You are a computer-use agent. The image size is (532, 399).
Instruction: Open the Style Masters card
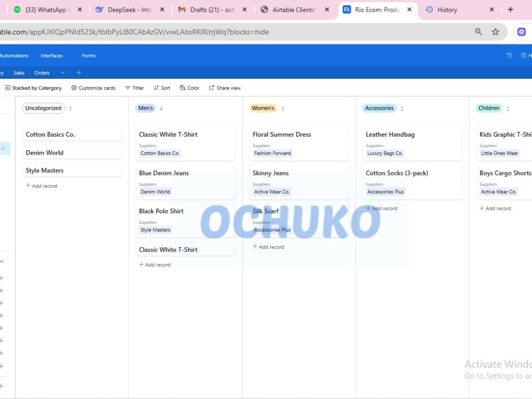point(72,170)
